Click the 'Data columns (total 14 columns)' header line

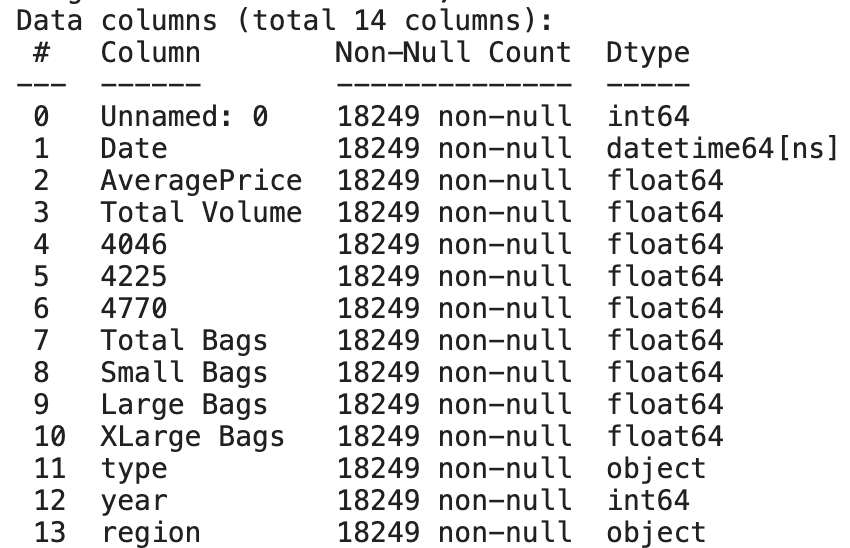284,22
